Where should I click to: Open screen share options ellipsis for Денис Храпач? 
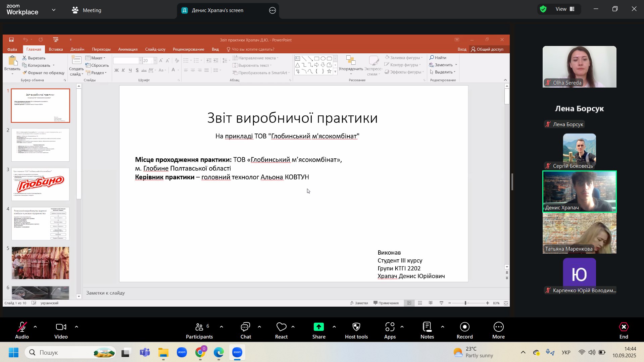(273, 10)
